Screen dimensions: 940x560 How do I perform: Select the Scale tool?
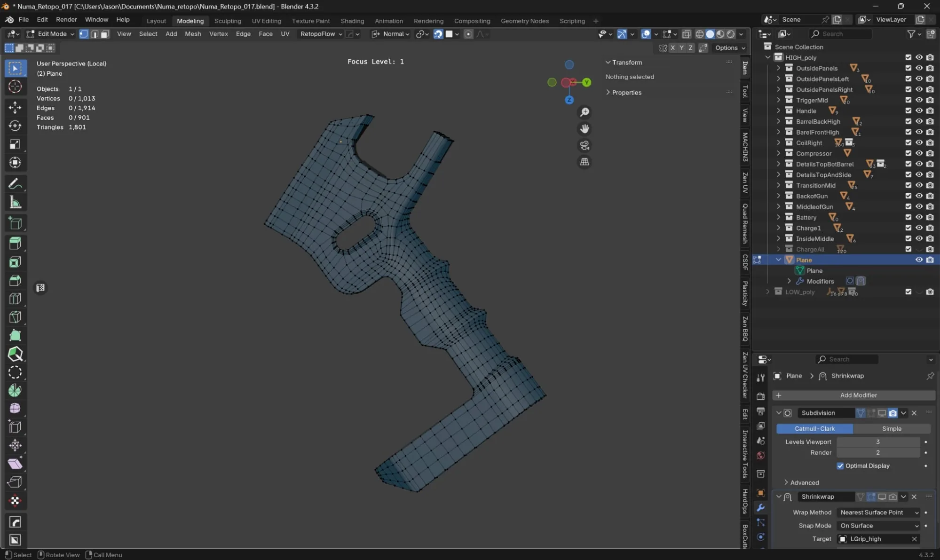(15, 144)
